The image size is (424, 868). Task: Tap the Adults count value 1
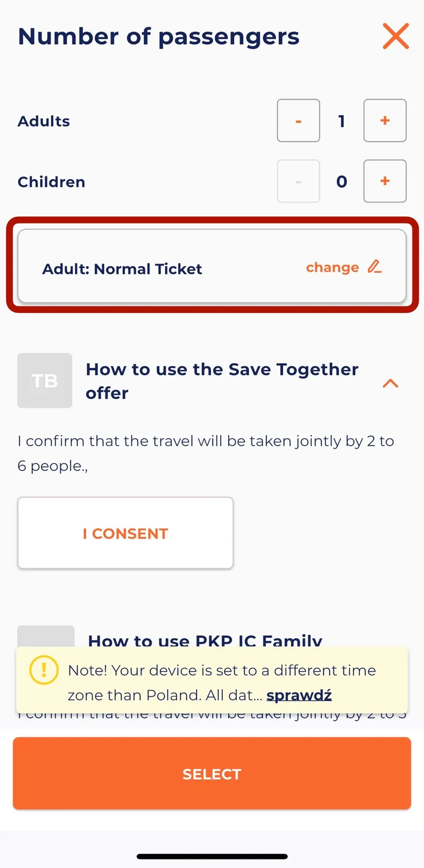[x=341, y=121]
